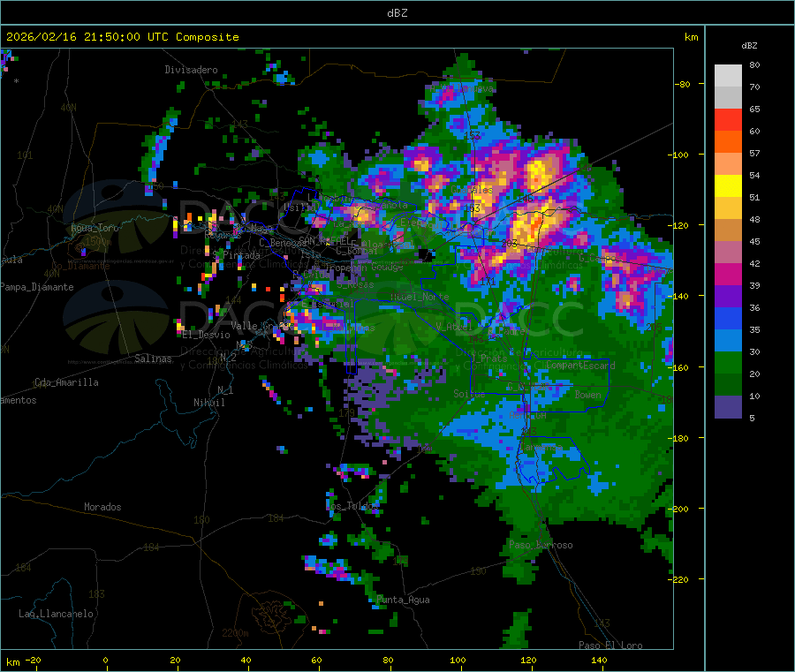Screen dimensions: 795x672
Task: Click the Los_Toldos place label
Action: pyautogui.click(x=352, y=506)
